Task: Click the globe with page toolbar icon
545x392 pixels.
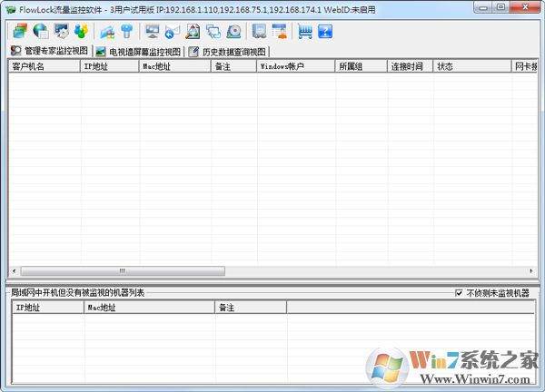Action: (x=41, y=31)
